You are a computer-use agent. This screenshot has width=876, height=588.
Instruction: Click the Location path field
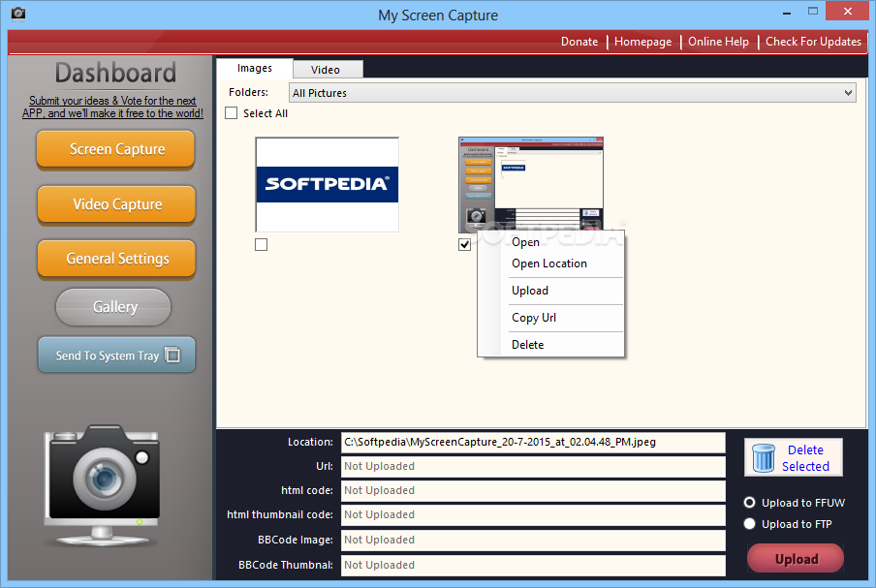[x=533, y=443]
